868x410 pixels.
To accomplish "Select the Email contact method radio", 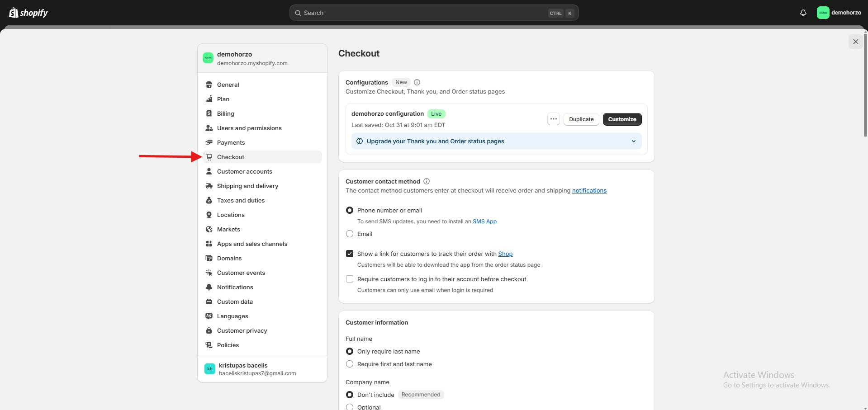I will click(350, 234).
